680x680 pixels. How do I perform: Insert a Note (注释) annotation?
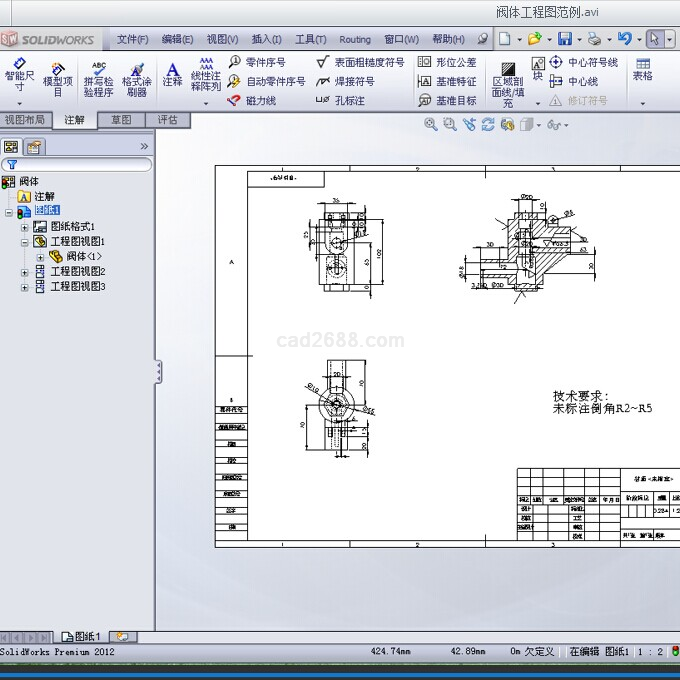172,74
